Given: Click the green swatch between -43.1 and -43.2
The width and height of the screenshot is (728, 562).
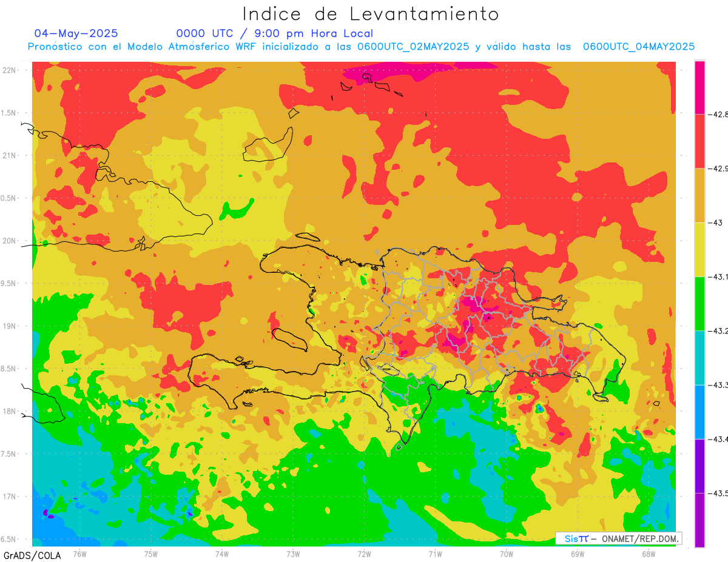Looking at the screenshot, I should [x=699, y=304].
